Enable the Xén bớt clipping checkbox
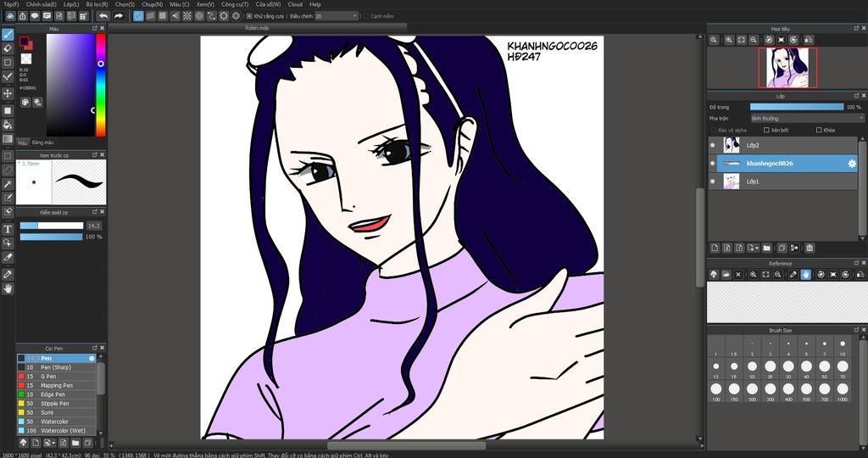 [x=766, y=130]
